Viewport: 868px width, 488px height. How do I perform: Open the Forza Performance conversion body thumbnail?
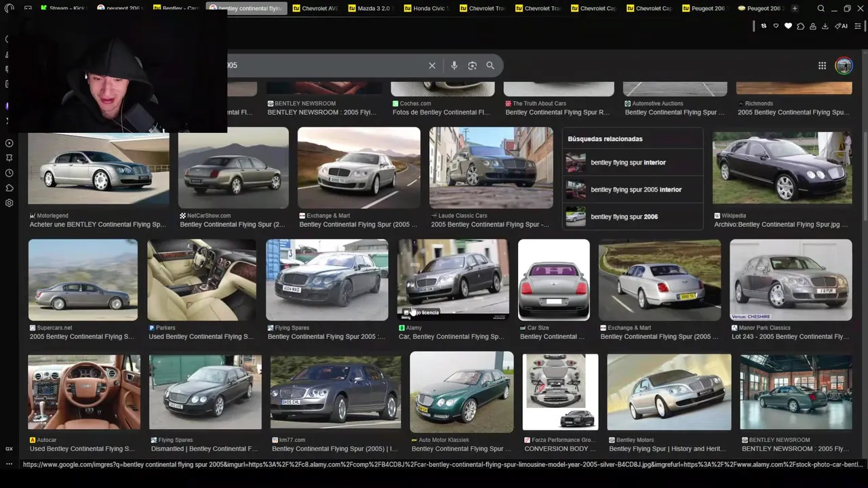[x=561, y=392]
